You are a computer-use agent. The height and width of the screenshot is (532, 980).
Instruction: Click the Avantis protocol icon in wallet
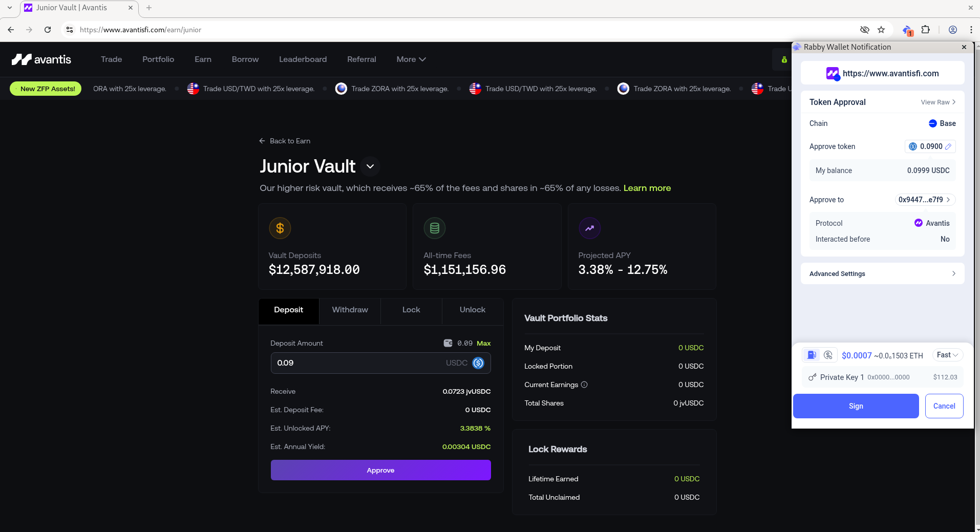click(x=919, y=223)
